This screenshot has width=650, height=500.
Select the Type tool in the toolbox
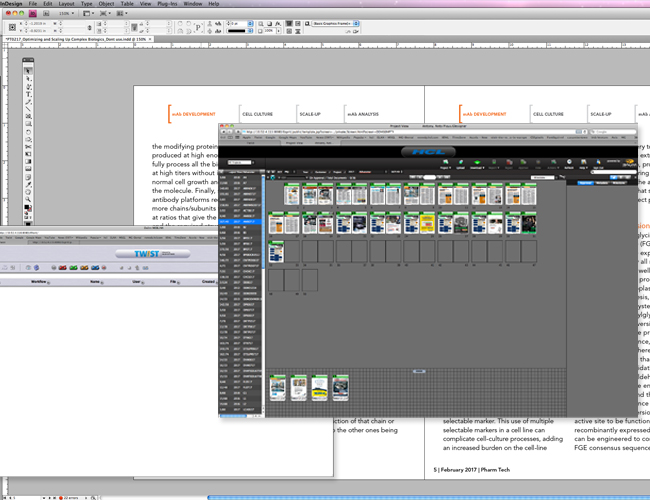[x=28, y=95]
